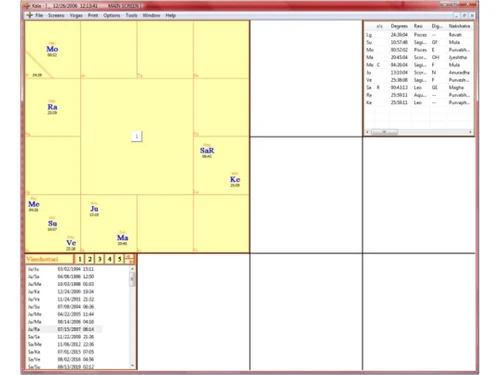Screen dimensions: 500x375
Task: Select the Su row in planet table
Action: pos(419,42)
